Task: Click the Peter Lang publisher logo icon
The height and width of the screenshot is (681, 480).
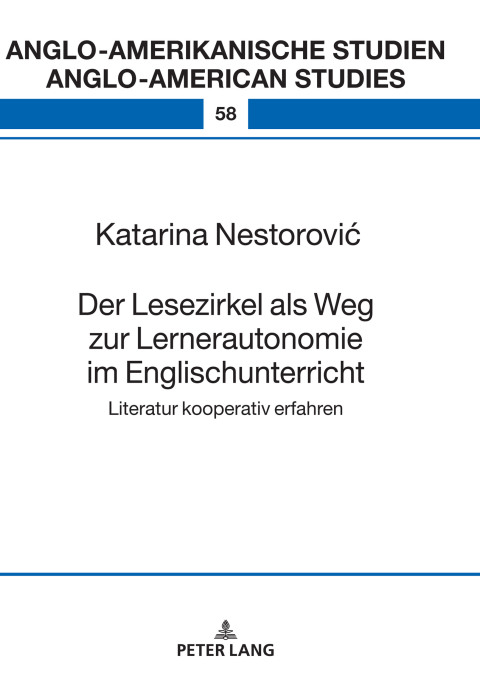Action: (x=225, y=630)
